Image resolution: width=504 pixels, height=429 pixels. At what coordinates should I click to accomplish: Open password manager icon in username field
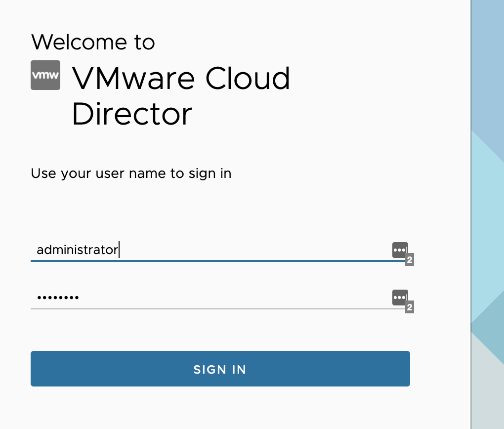[x=400, y=250]
